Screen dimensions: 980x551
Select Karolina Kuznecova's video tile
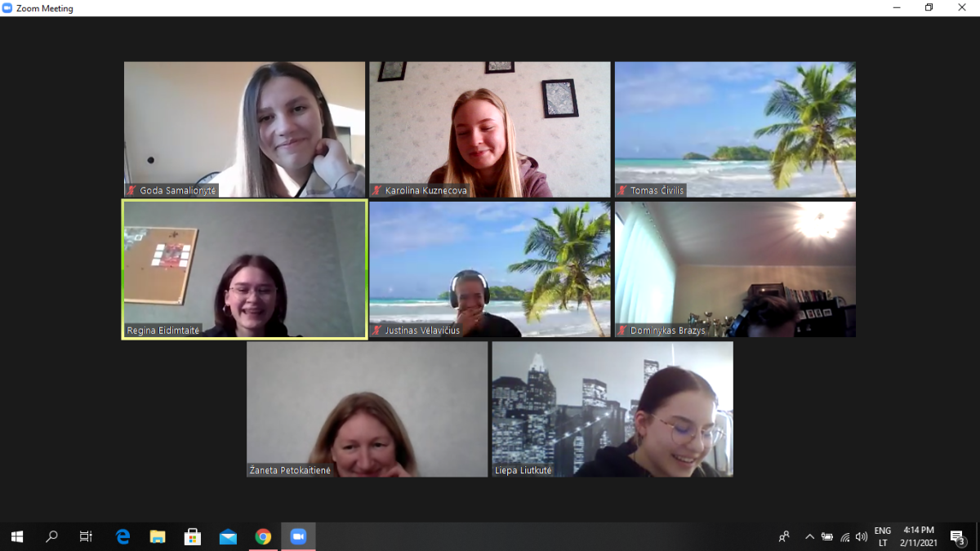click(490, 129)
